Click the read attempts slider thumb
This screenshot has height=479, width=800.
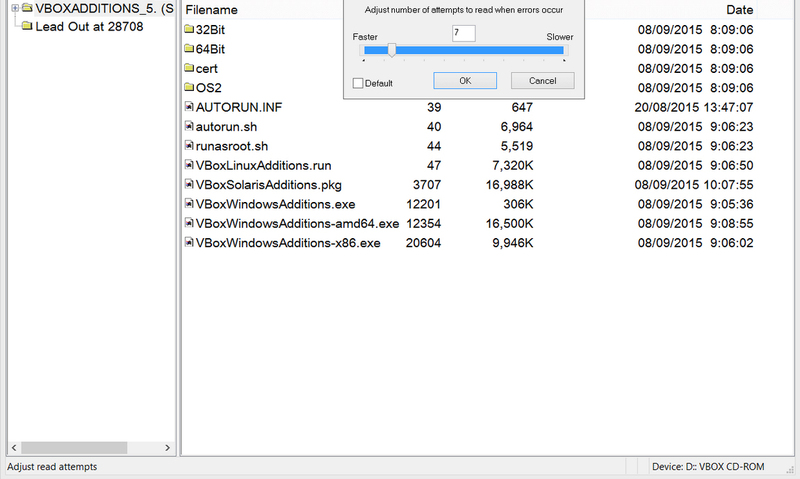click(x=391, y=50)
